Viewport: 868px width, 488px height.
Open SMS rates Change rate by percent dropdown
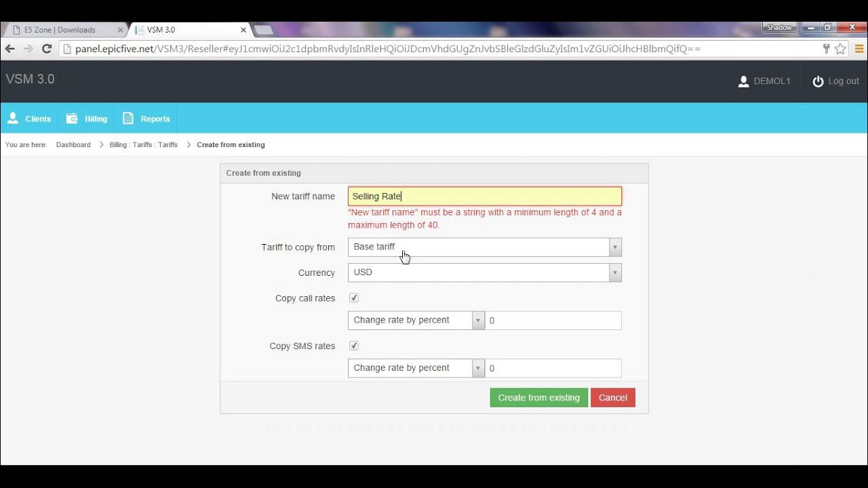tap(416, 368)
